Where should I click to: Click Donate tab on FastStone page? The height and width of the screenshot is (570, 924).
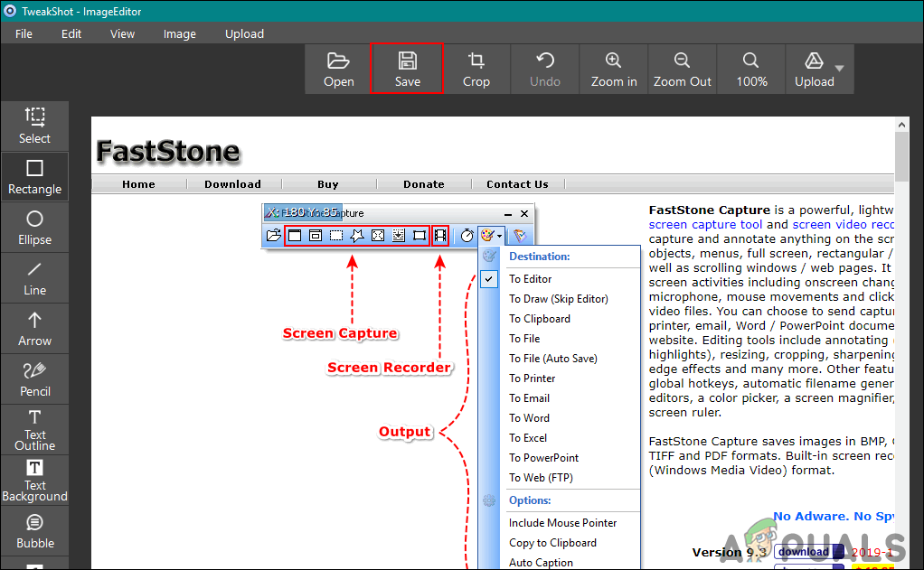coord(424,184)
